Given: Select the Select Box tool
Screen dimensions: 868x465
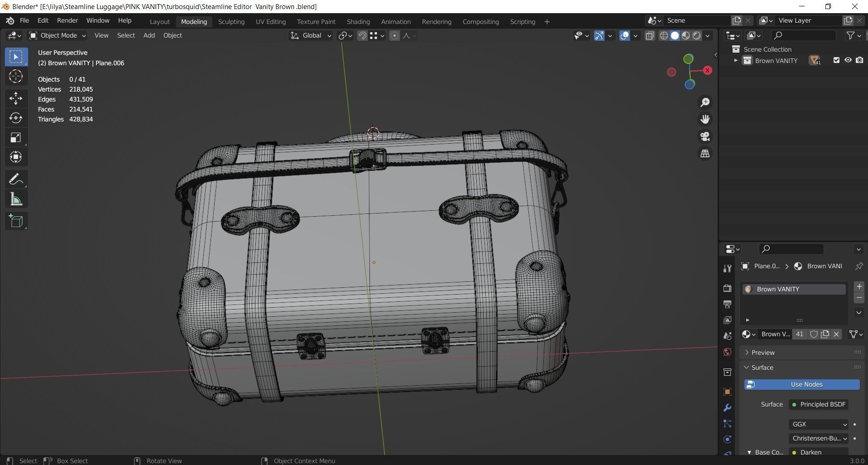Looking at the screenshot, I should click(16, 57).
